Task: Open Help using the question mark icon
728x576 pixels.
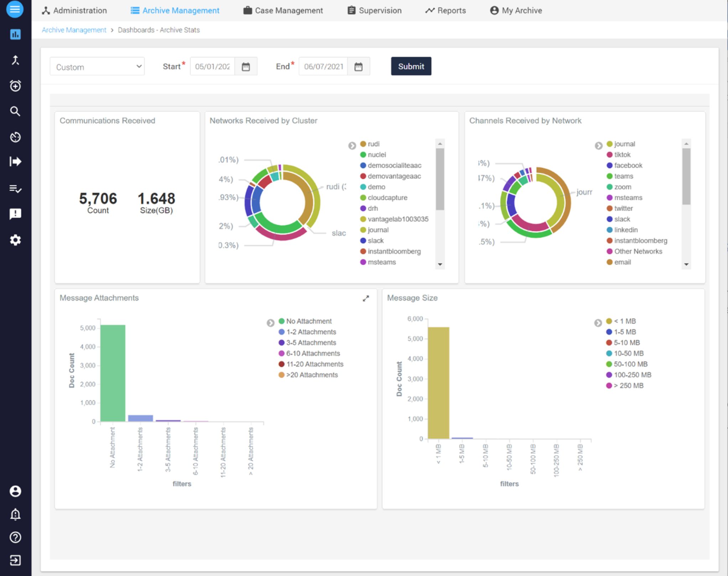Action: (x=15, y=537)
